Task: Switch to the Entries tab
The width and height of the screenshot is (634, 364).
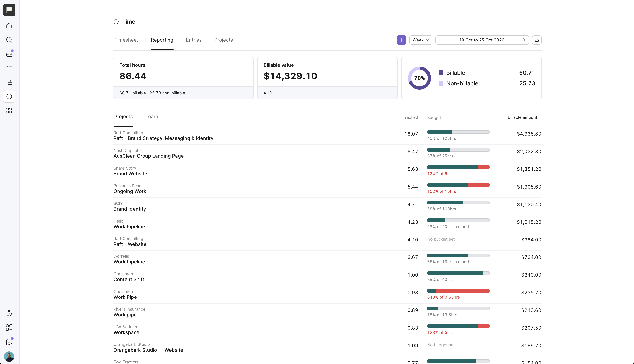Action: [x=194, y=40]
